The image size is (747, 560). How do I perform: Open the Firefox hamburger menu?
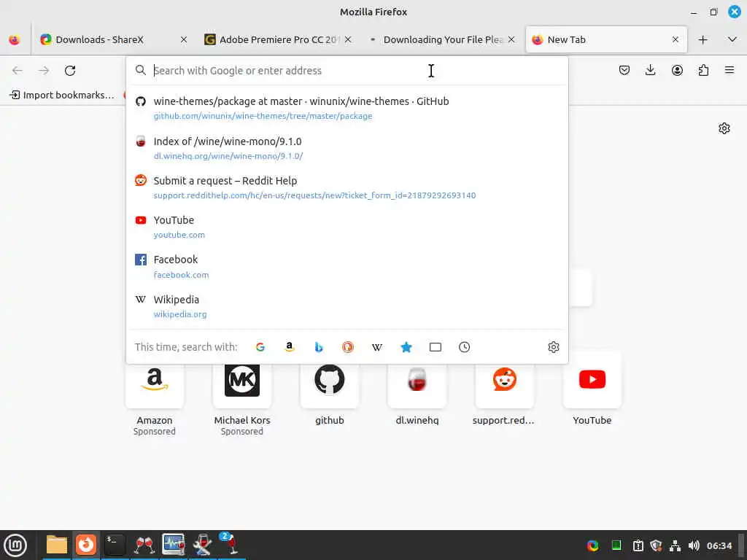coord(729,71)
